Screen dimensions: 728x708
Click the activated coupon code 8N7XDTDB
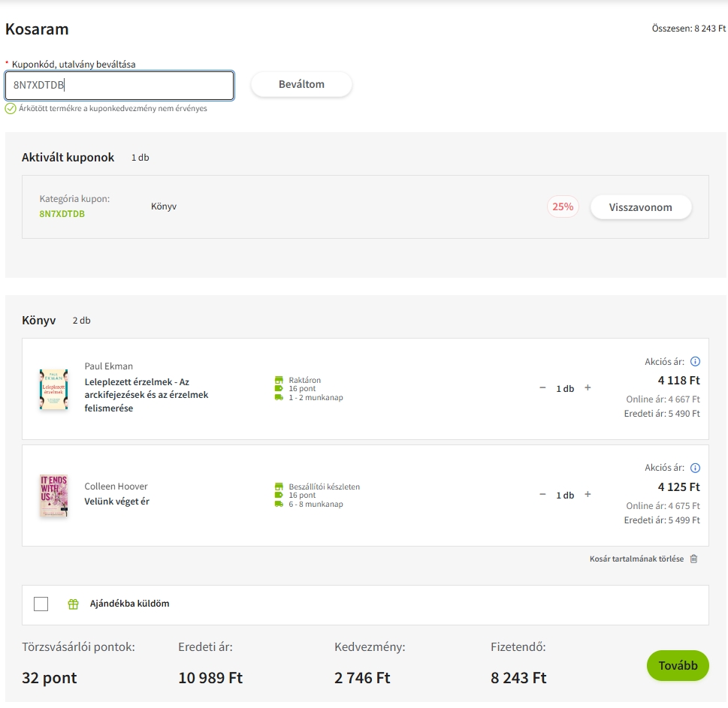pyautogui.click(x=62, y=214)
